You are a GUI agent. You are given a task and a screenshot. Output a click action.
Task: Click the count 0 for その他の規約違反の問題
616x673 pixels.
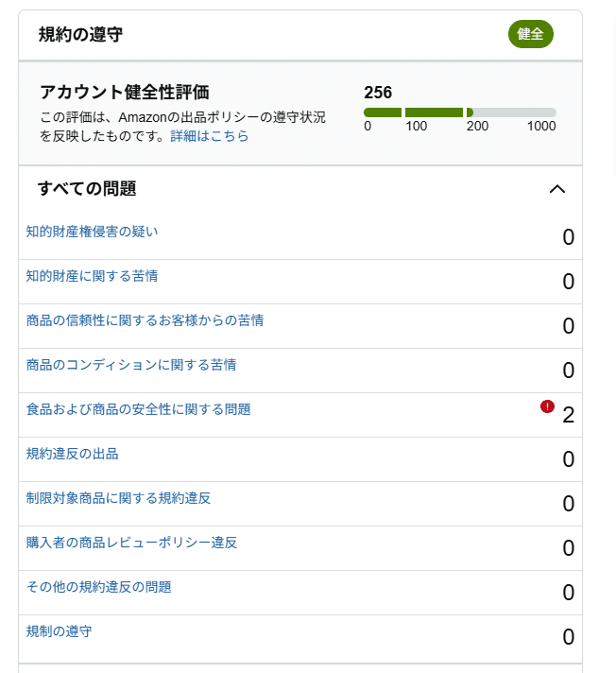click(569, 593)
